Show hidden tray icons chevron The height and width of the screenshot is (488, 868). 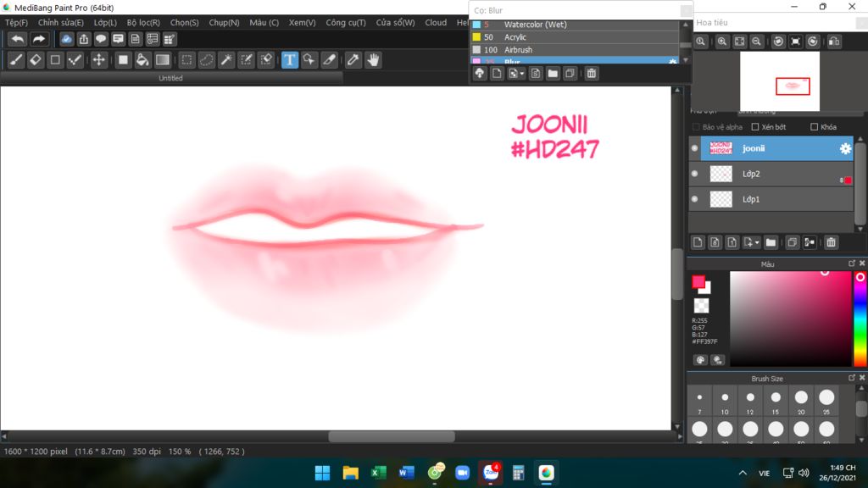[743, 473]
